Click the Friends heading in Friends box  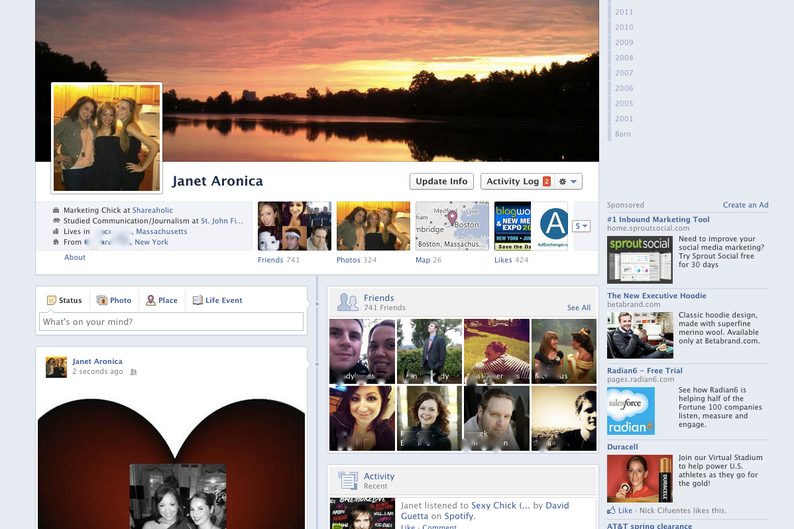(379, 298)
